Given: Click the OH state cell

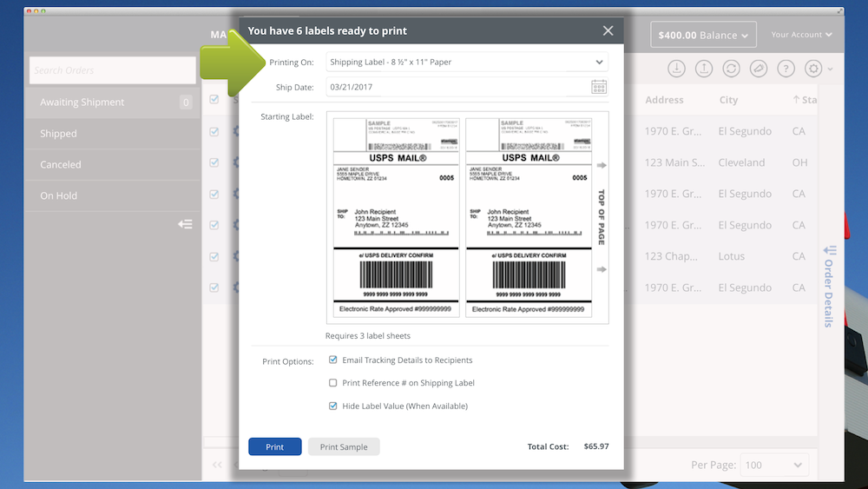Looking at the screenshot, I should coord(799,162).
